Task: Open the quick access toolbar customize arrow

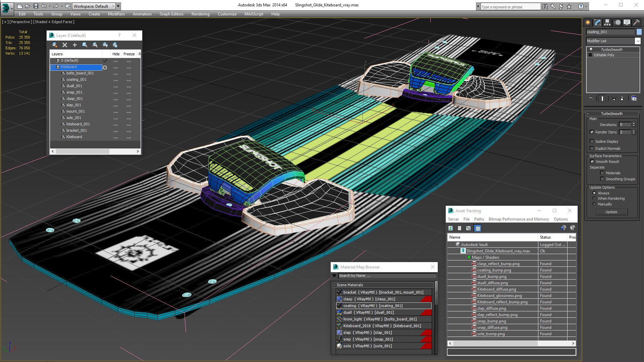Action: (x=118, y=6)
